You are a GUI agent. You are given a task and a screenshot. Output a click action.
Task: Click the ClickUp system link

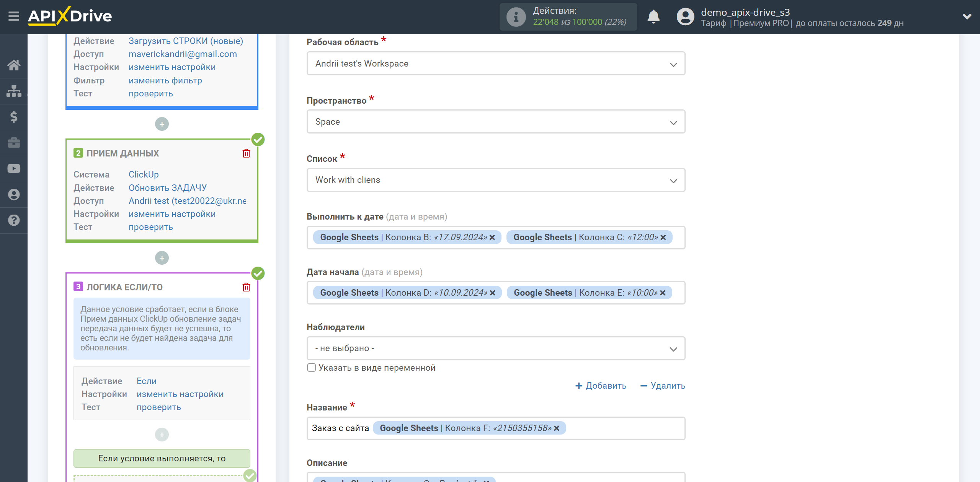tap(144, 174)
